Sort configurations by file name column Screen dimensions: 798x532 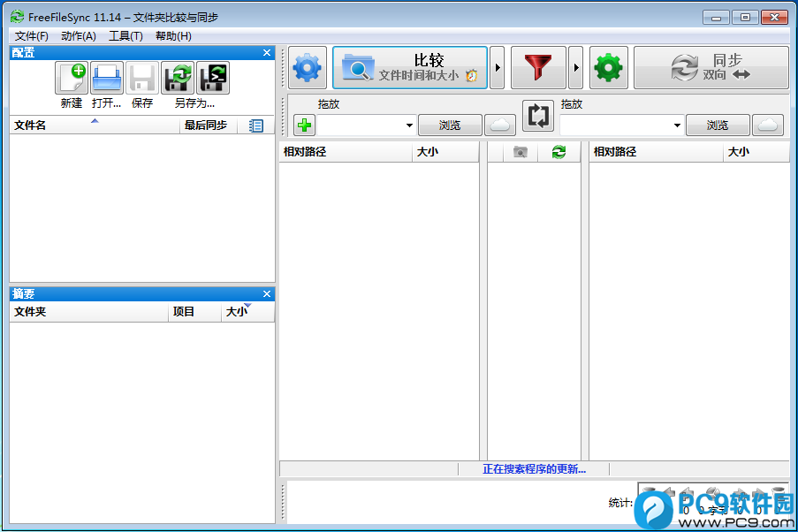point(95,125)
